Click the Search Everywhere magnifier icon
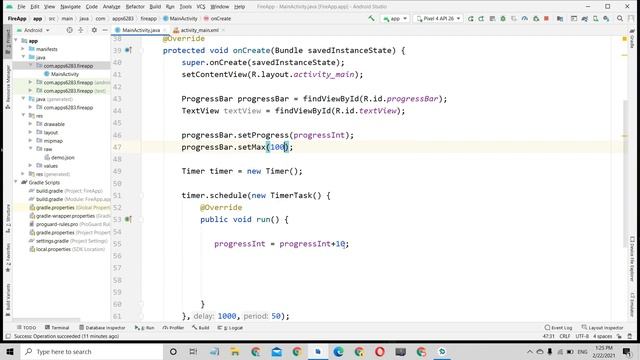This screenshot has height=360, width=640. 620,18
